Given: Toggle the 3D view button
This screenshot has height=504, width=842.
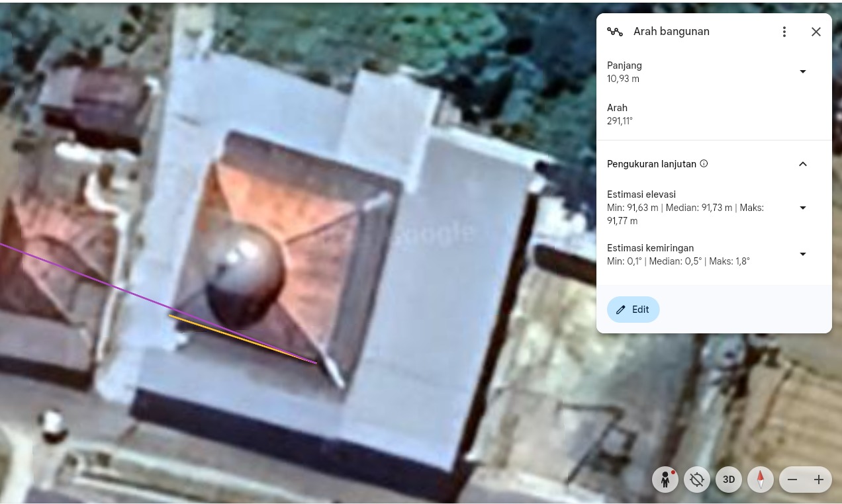Looking at the screenshot, I should point(728,480).
